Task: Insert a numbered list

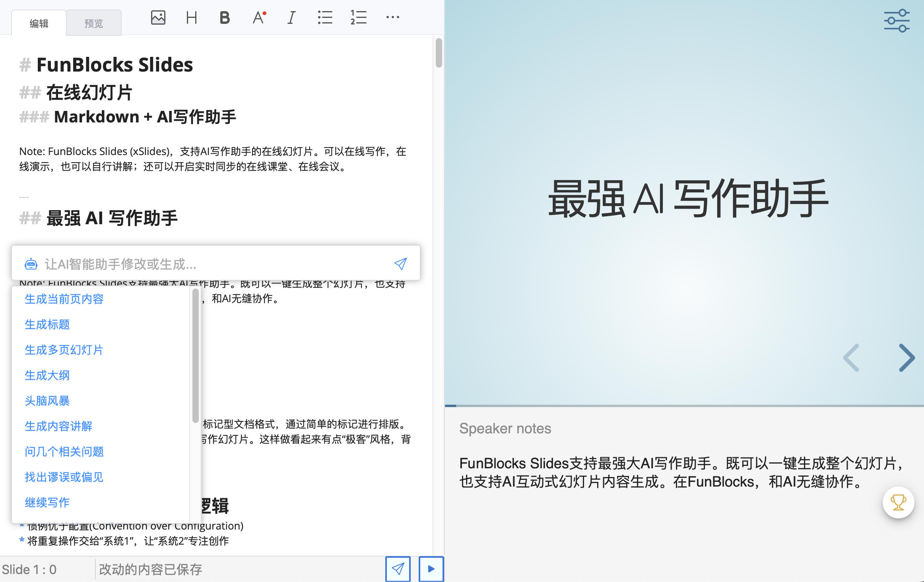Action: (358, 17)
